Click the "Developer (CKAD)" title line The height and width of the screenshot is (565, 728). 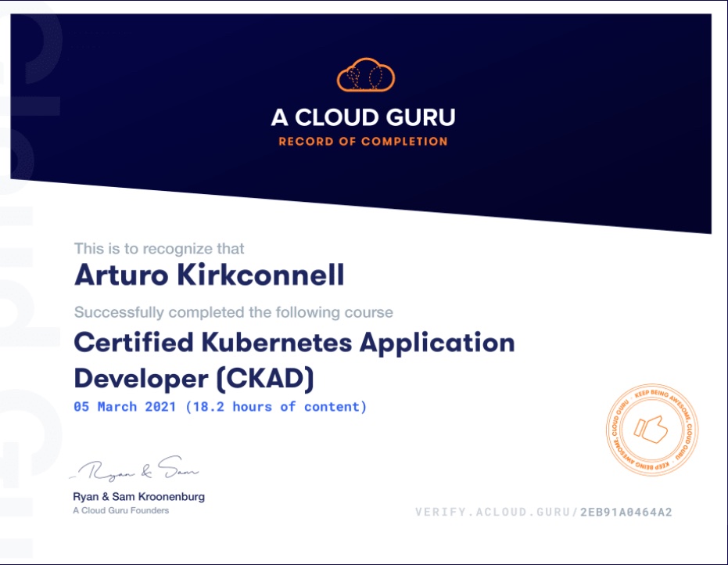point(194,378)
